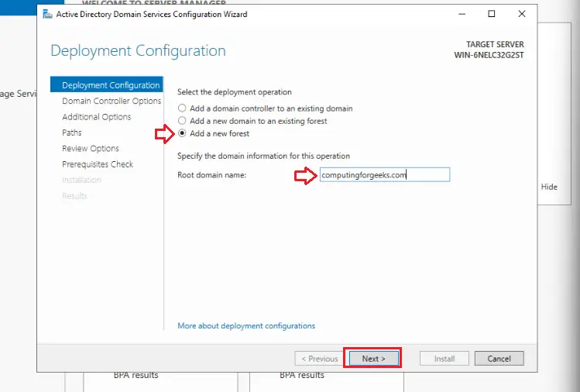This screenshot has width=580, height=392.
Task: Click the Install button
Action: pyautogui.click(x=444, y=359)
